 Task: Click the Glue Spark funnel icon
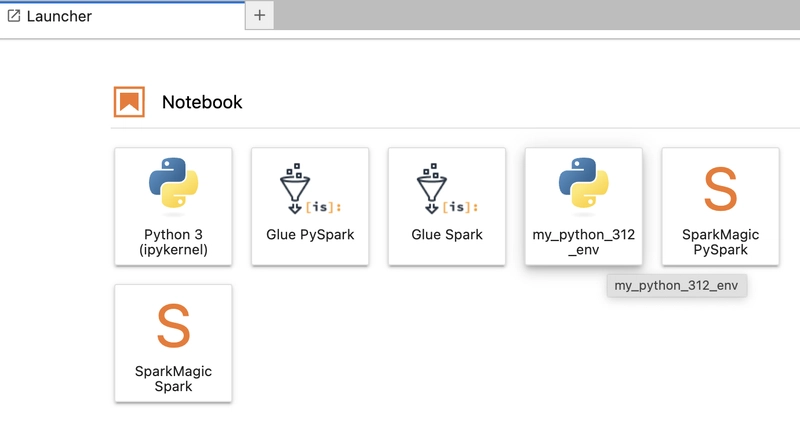(x=447, y=188)
